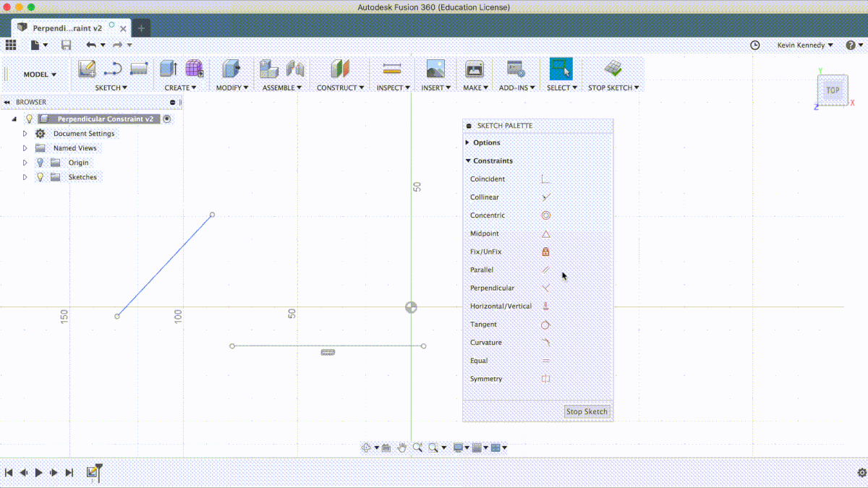
Task: Apply the Curvature constraint
Action: pos(546,343)
